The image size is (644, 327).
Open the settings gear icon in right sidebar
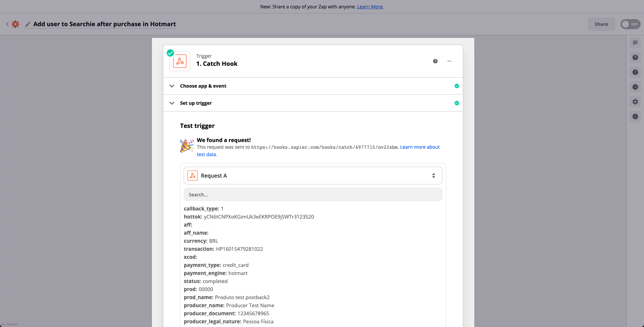(635, 102)
